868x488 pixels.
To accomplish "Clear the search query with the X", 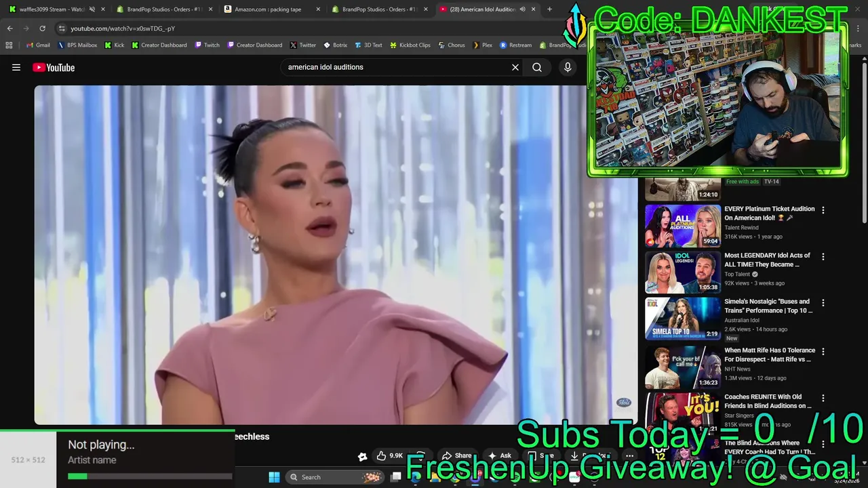I will pyautogui.click(x=515, y=67).
